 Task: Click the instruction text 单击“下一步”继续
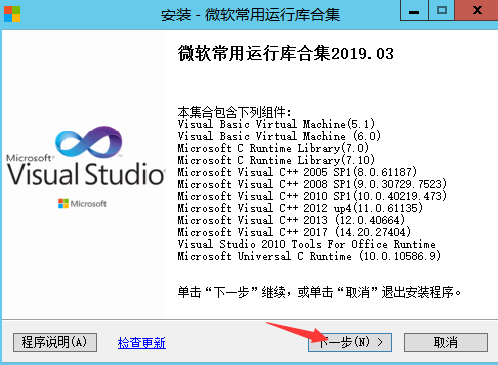pos(231,292)
